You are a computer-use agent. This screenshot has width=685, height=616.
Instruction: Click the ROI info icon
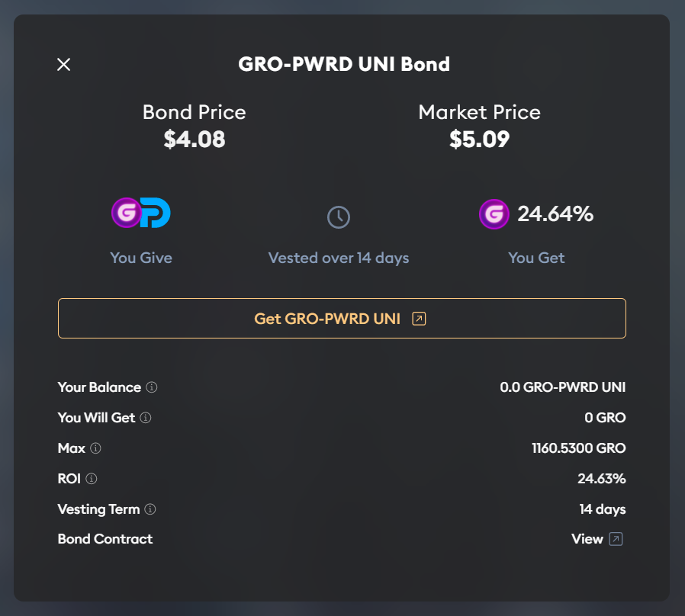pos(92,479)
